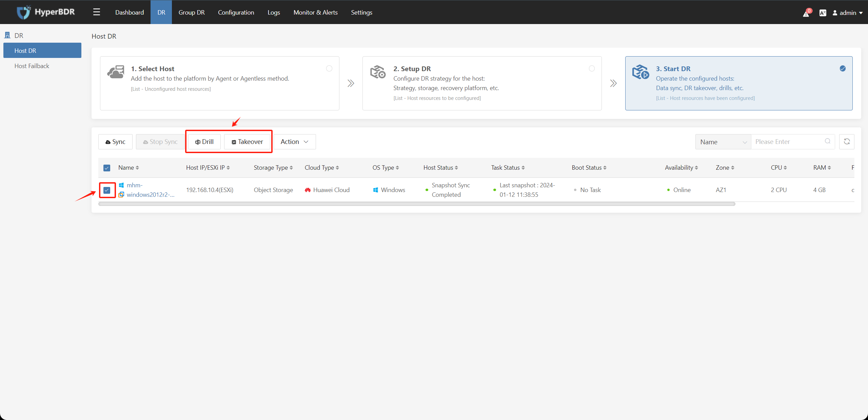Screen dimensions: 868x420
Task: Click the refresh list icon button
Action: tap(847, 142)
